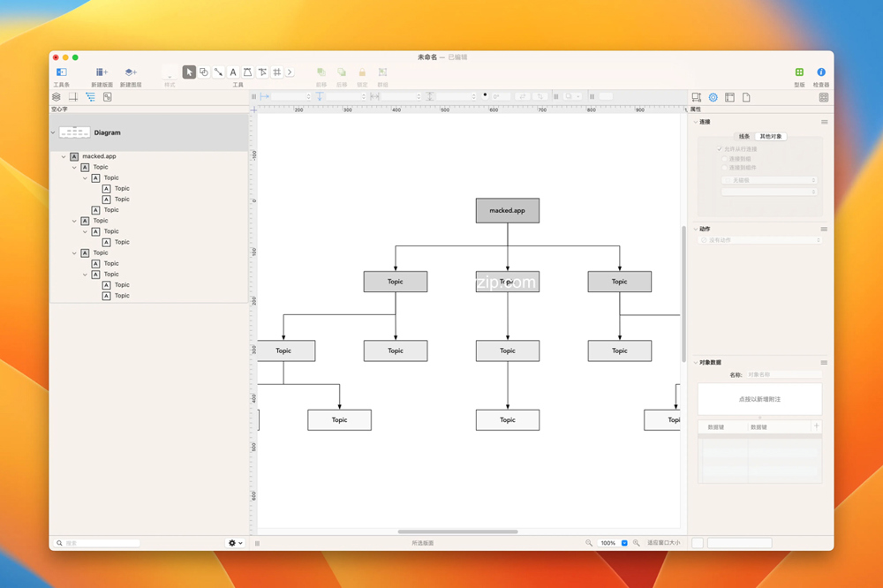Switch sidebar to outline view tab
The height and width of the screenshot is (588, 883).
[x=91, y=97]
